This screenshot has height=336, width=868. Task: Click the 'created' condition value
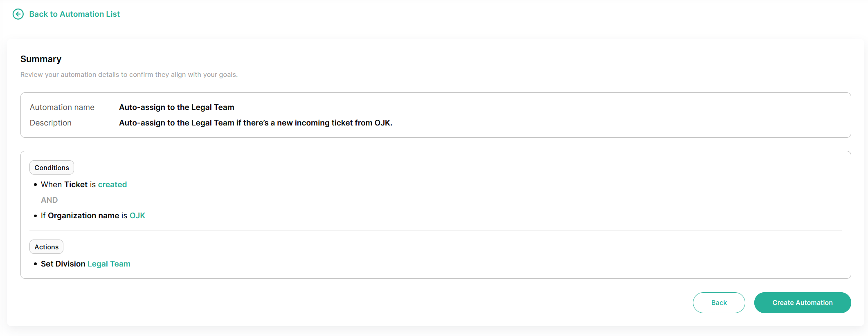pyautogui.click(x=112, y=185)
